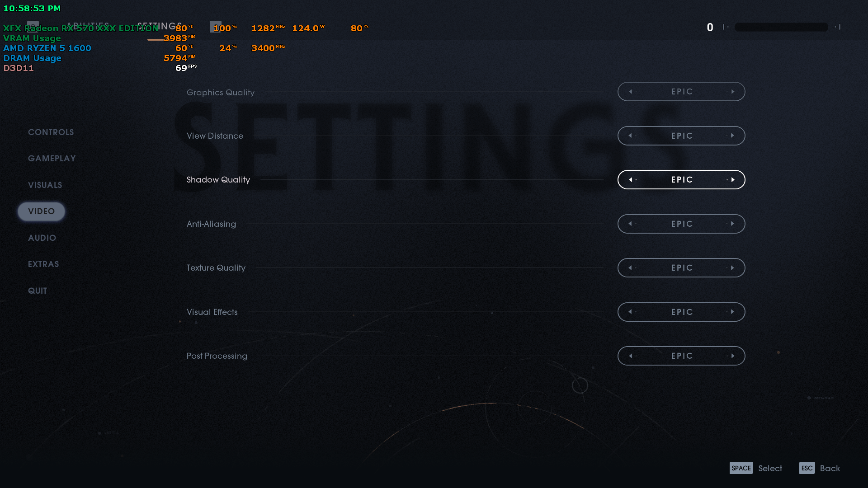Open the Controls settings category
Image resolution: width=868 pixels, height=488 pixels.
pos(51,132)
